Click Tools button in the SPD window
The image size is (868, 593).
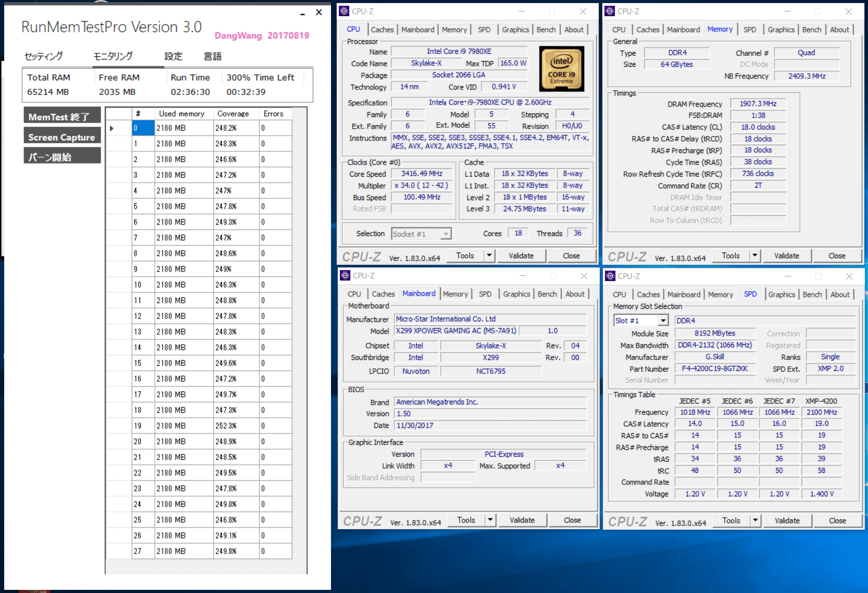pos(732,520)
